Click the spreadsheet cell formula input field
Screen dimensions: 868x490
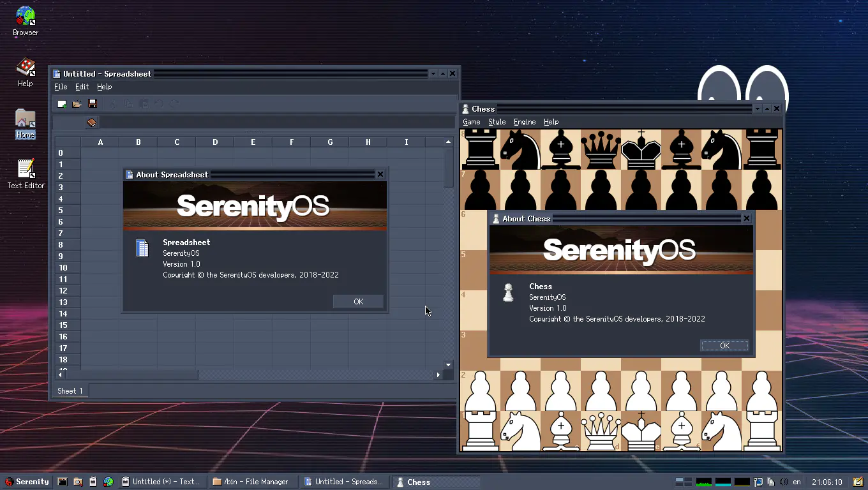pos(277,122)
